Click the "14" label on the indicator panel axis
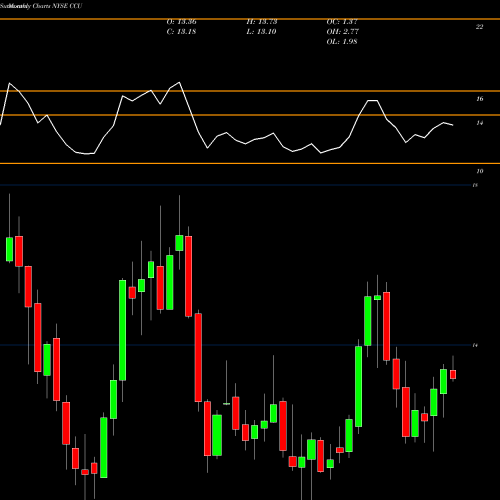Screen dimensions: 500x500 point(479,123)
